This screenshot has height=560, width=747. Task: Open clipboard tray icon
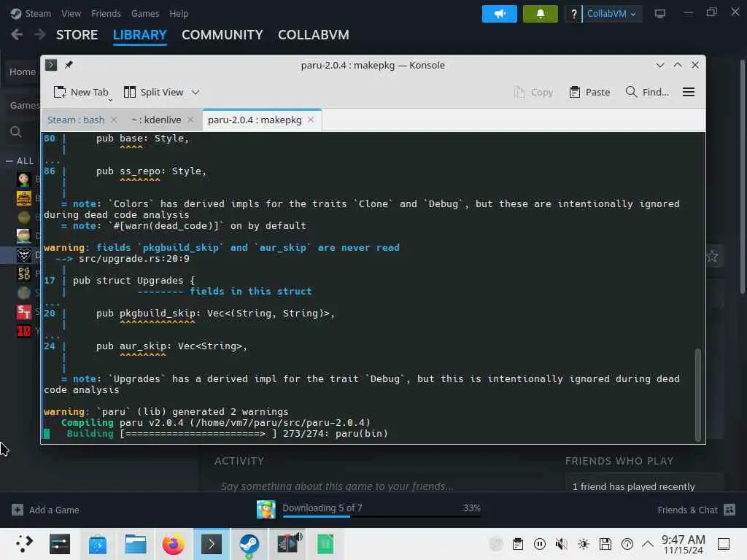click(x=518, y=544)
